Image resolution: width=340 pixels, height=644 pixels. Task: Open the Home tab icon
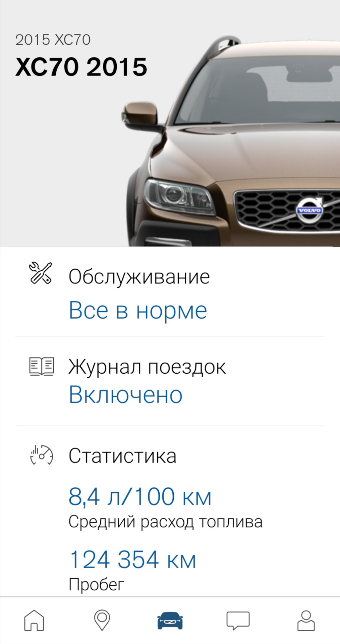[34, 620]
